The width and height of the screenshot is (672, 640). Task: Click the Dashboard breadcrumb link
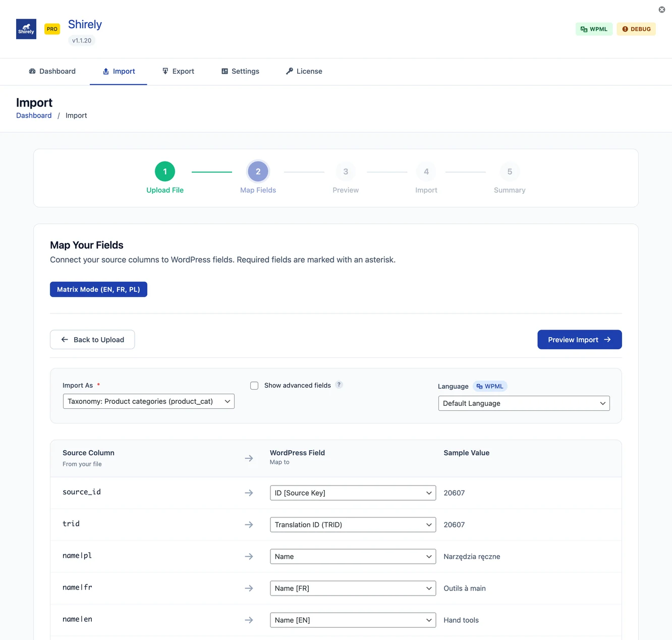[34, 116]
